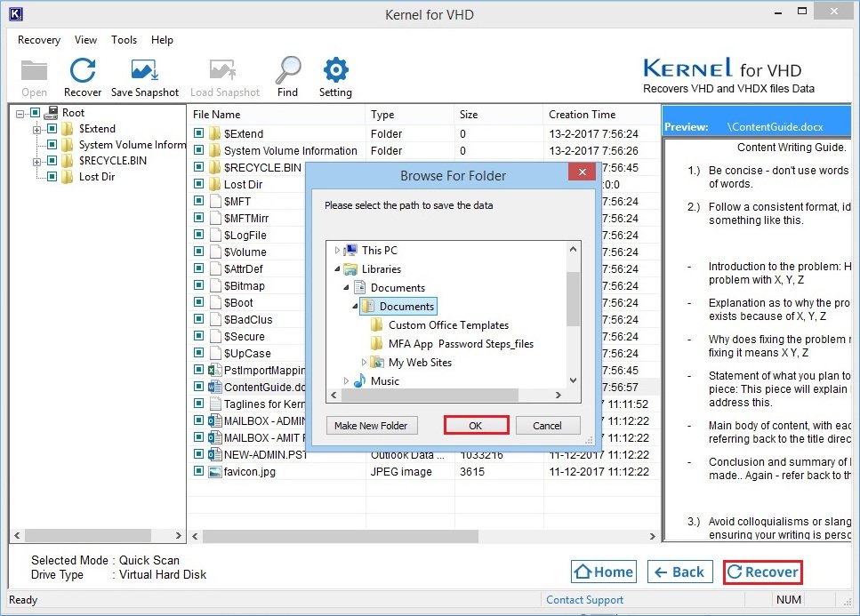Click the Back button
The height and width of the screenshot is (616, 860).
pos(680,572)
